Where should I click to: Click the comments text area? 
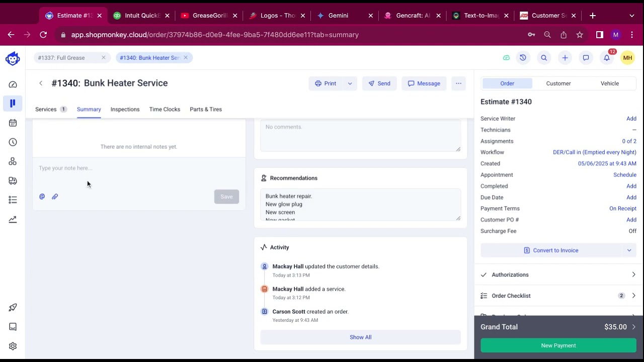tap(360, 135)
